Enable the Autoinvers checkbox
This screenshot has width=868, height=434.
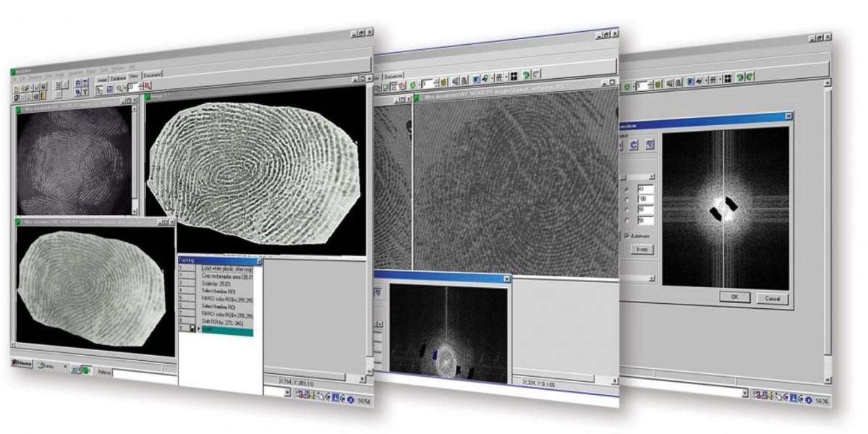point(626,236)
